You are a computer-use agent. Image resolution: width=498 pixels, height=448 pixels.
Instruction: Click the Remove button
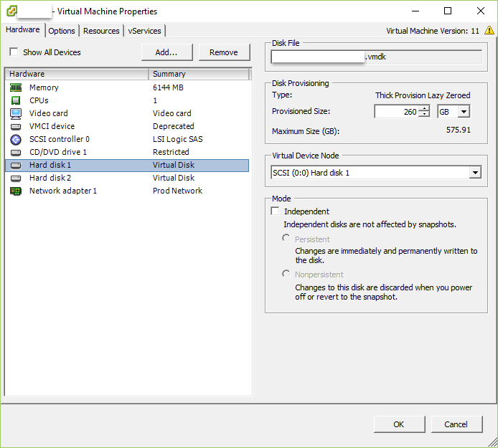click(224, 52)
